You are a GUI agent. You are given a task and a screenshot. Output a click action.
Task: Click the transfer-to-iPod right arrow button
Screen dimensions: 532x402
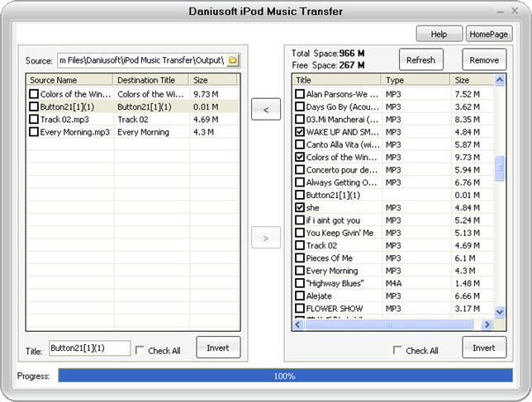(x=266, y=238)
